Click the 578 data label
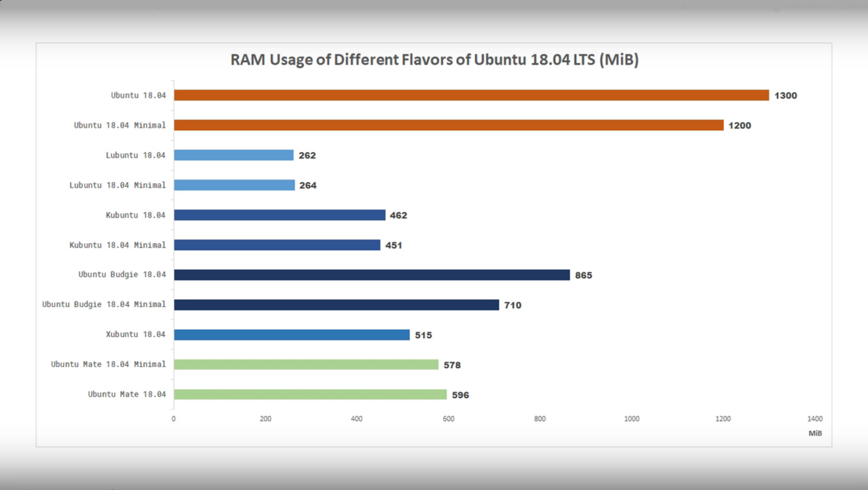Image resolution: width=868 pixels, height=490 pixels. pos(452,365)
